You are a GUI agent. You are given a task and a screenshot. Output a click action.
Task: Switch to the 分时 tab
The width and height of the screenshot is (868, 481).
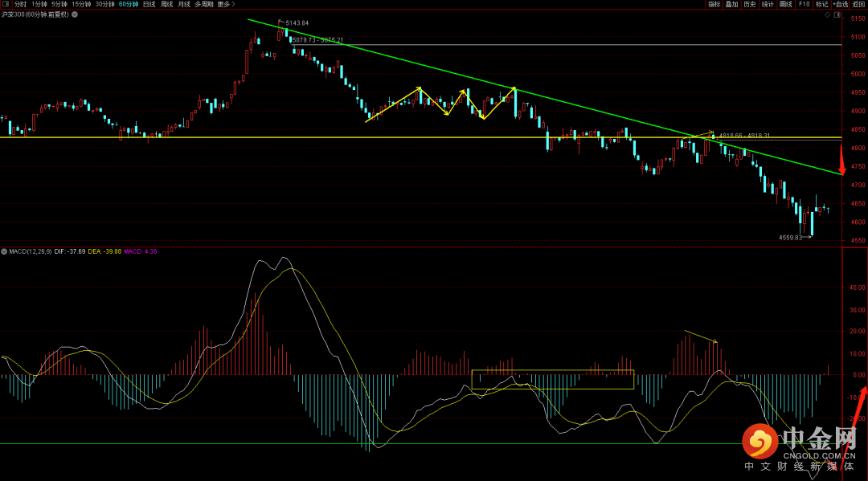click(20, 4)
